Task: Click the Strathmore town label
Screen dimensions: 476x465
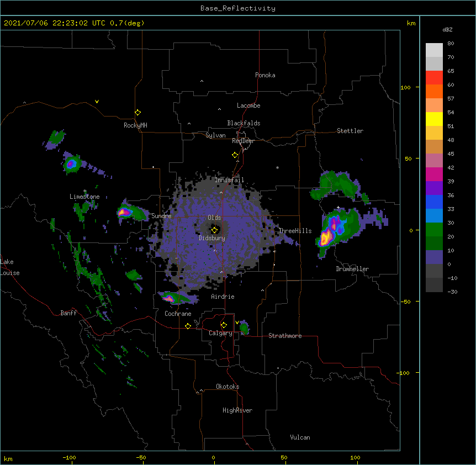Action: point(285,336)
